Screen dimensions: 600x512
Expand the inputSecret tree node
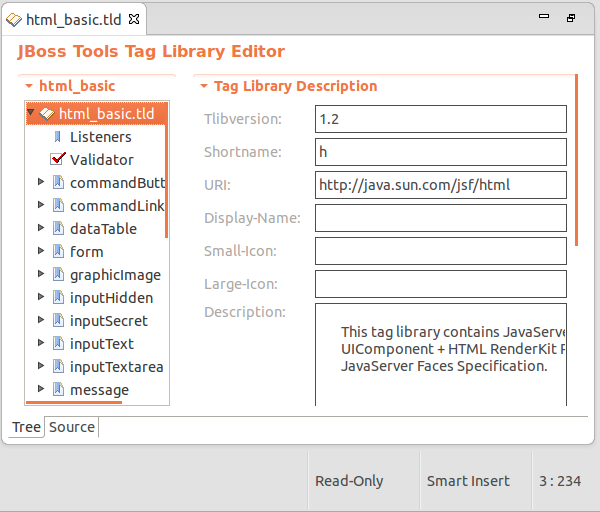41,320
